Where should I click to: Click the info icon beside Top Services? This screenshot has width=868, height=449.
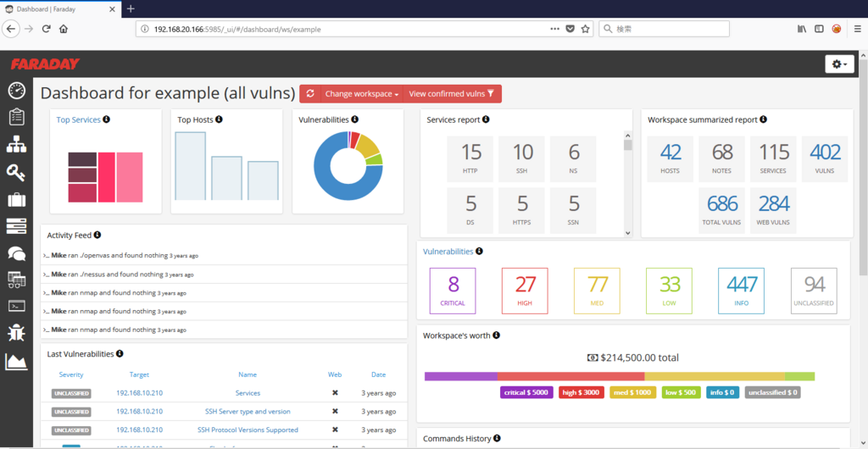click(106, 119)
